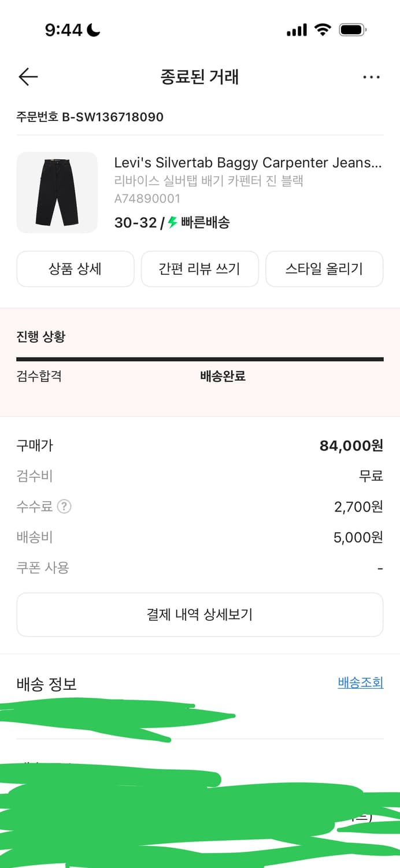
Task: Expand the order number B-SW136718090 row
Action: (90, 117)
